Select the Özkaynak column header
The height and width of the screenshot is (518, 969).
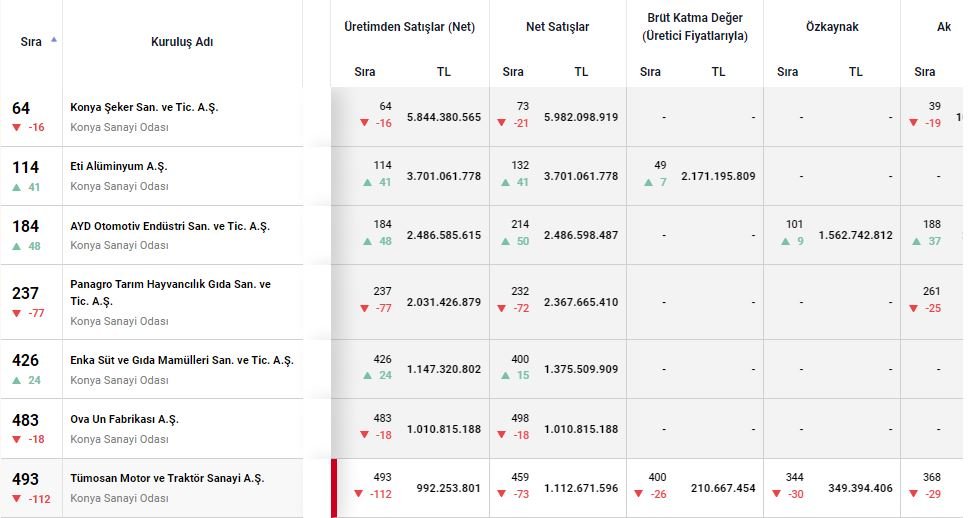(x=832, y=27)
